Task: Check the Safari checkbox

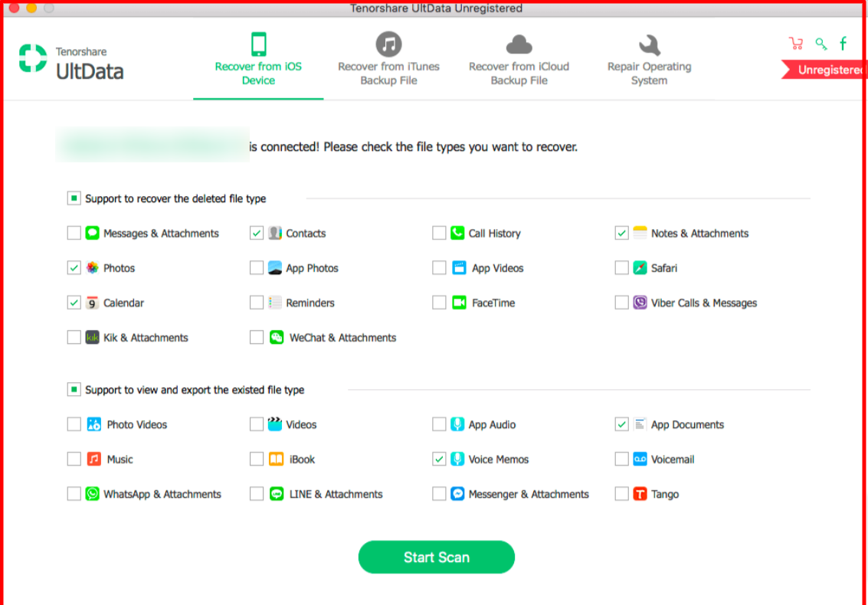Action: [x=621, y=268]
